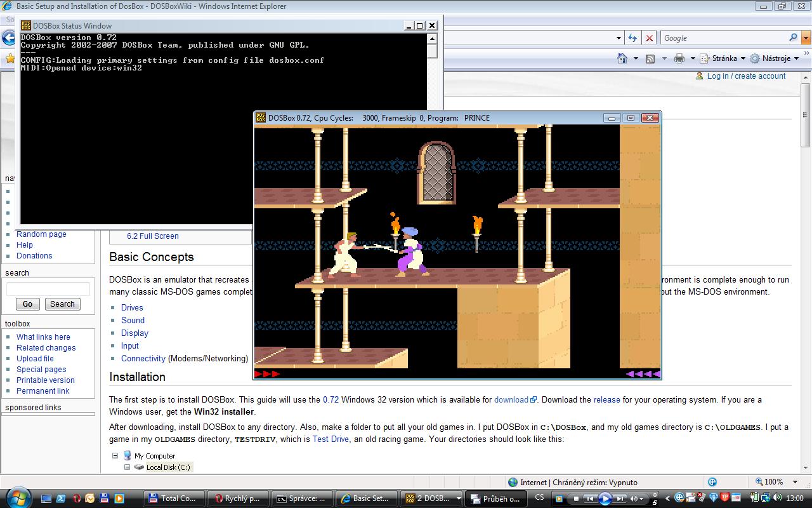Open the Donations link
812x508 pixels.
click(x=34, y=256)
